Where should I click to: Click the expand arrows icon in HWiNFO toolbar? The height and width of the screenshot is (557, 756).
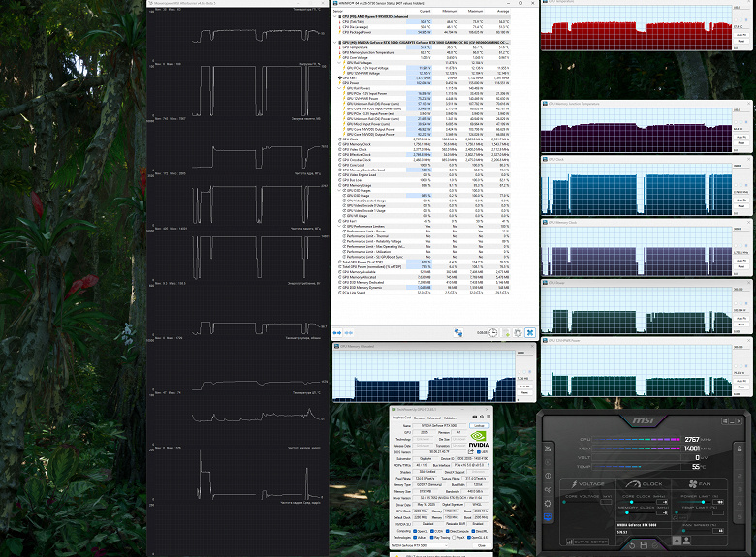point(337,333)
